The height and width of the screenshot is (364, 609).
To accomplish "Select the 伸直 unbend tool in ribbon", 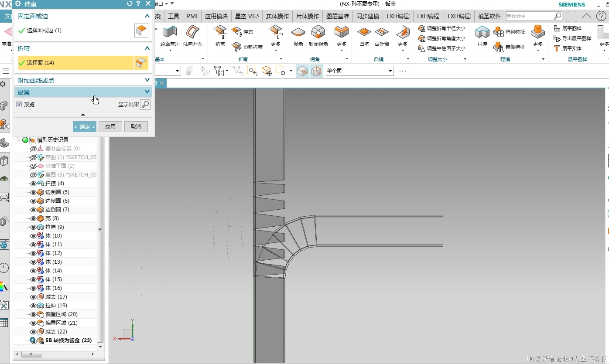I will (x=243, y=32).
